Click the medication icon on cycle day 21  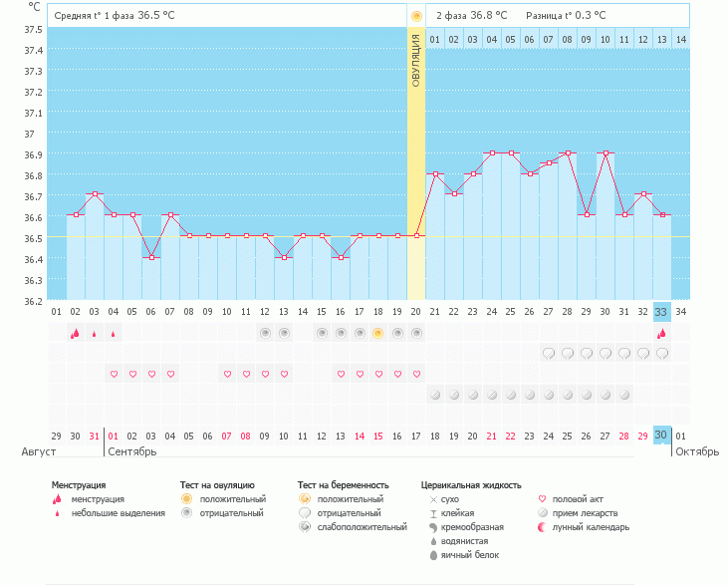(435, 395)
